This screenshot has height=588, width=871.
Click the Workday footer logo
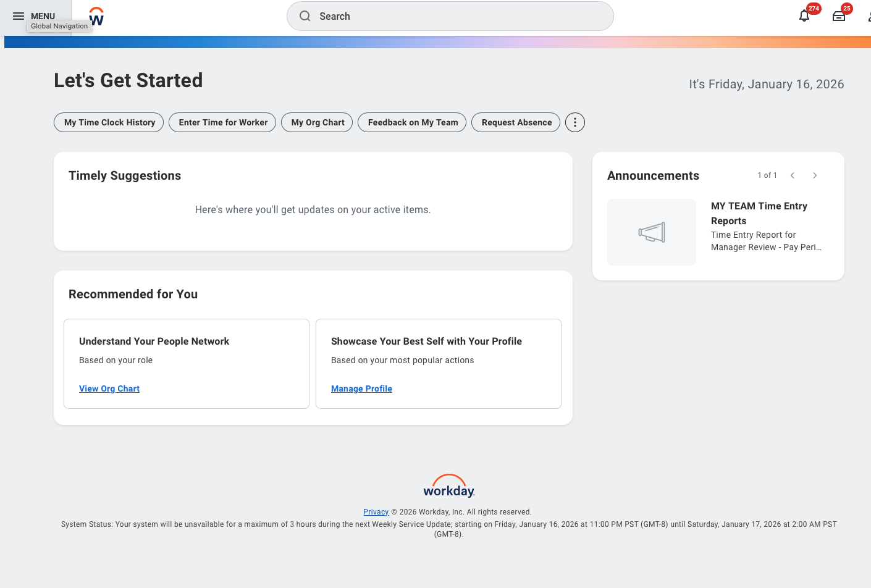449,486
